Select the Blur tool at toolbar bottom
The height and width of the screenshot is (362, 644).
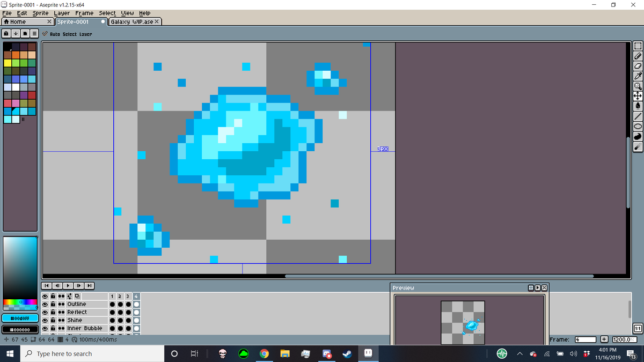pyautogui.click(x=638, y=146)
